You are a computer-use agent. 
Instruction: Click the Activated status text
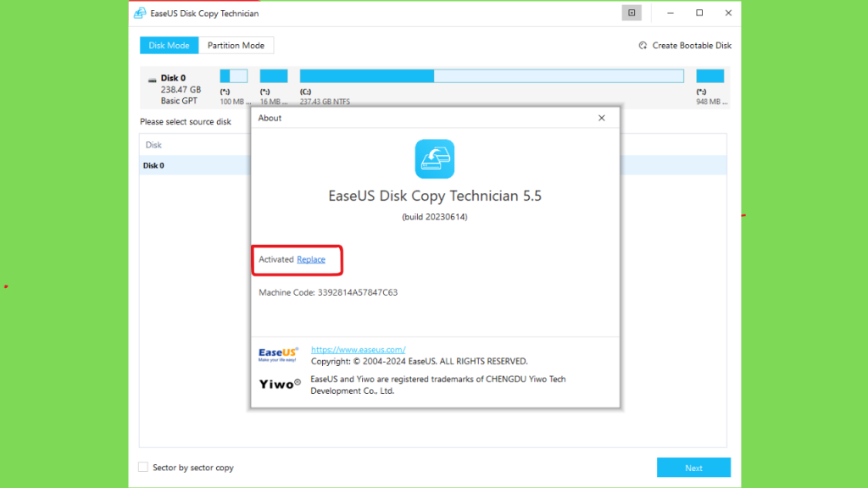276,259
